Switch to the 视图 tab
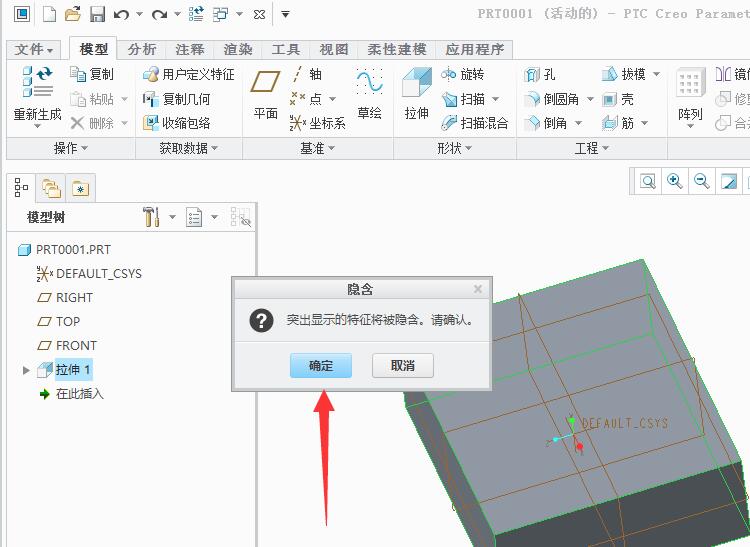This screenshot has width=750, height=547. [x=333, y=49]
